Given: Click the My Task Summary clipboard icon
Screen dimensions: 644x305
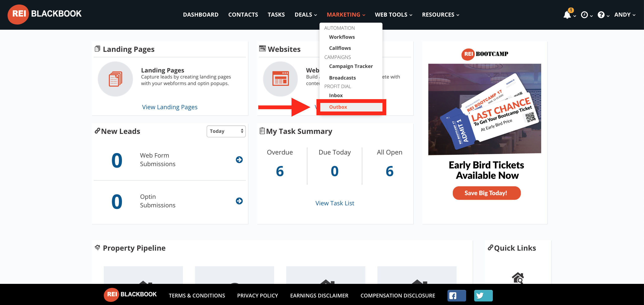Looking at the screenshot, I should click(262, 131).
